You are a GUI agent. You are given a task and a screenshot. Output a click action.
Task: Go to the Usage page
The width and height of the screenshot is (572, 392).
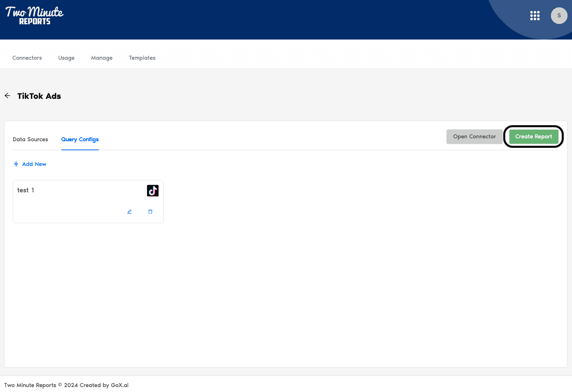(66, 58)
